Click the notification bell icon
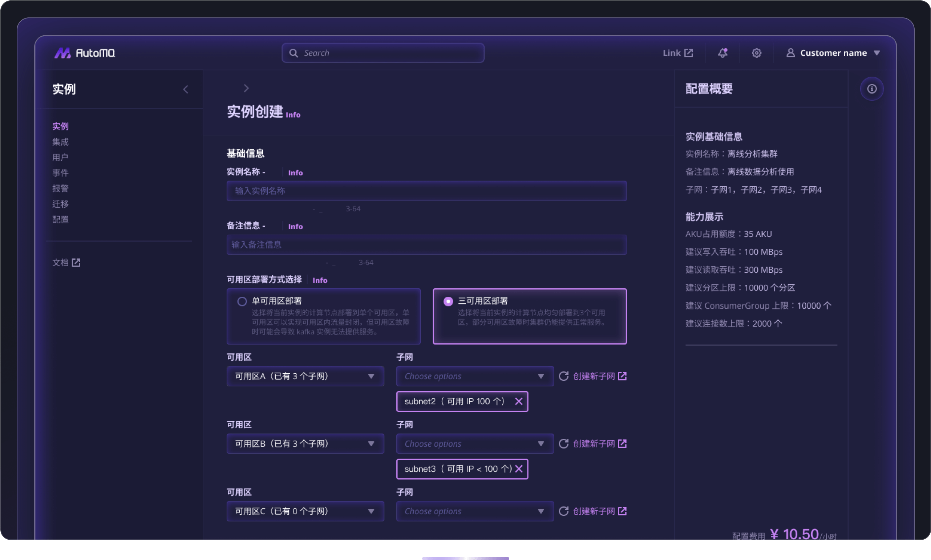Image resolution: width=931 pixels, height=560 pixels. pyautogui.click(x=722, y=53)
